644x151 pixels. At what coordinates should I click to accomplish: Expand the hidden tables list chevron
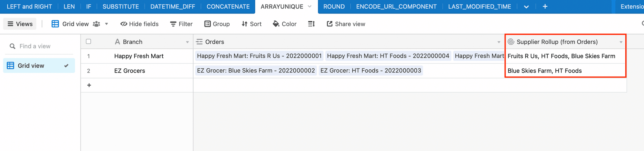526,7
